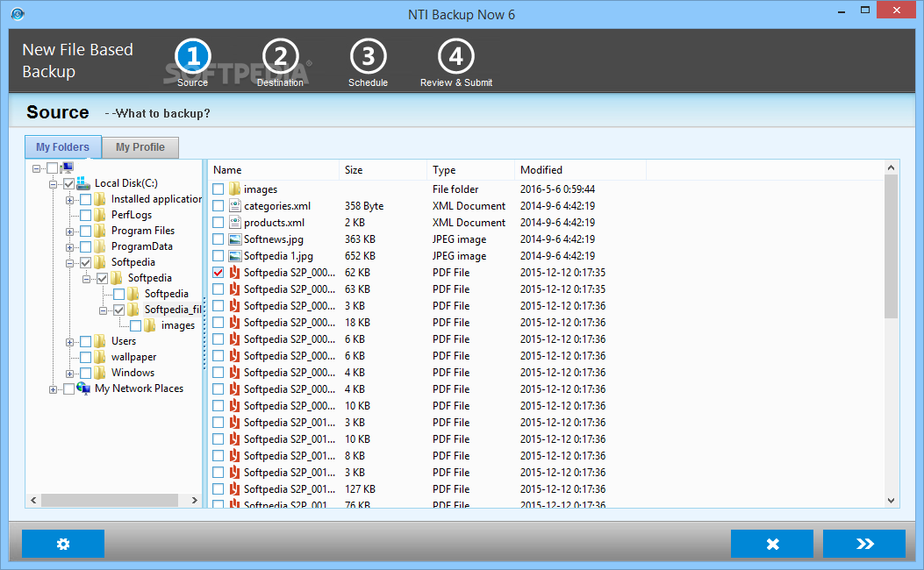Select the images subfolder in tree

click(178, 325)
